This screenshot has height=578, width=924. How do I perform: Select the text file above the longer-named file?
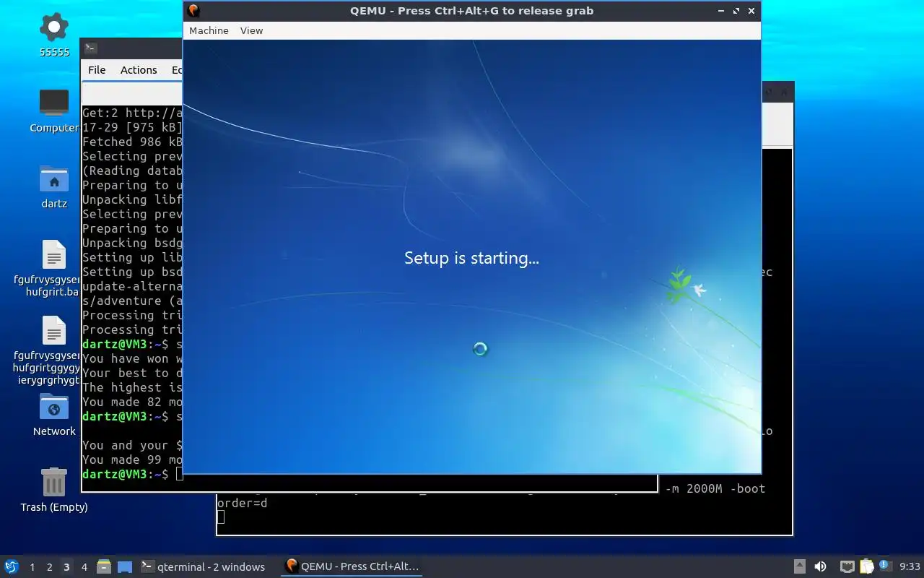(54, 255)
